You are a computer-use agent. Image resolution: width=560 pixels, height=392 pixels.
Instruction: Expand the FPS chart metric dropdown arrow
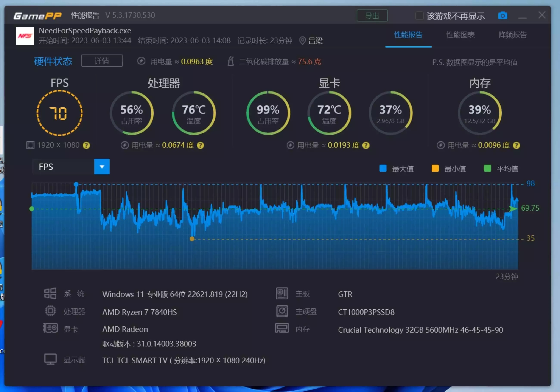coord(102,167)
